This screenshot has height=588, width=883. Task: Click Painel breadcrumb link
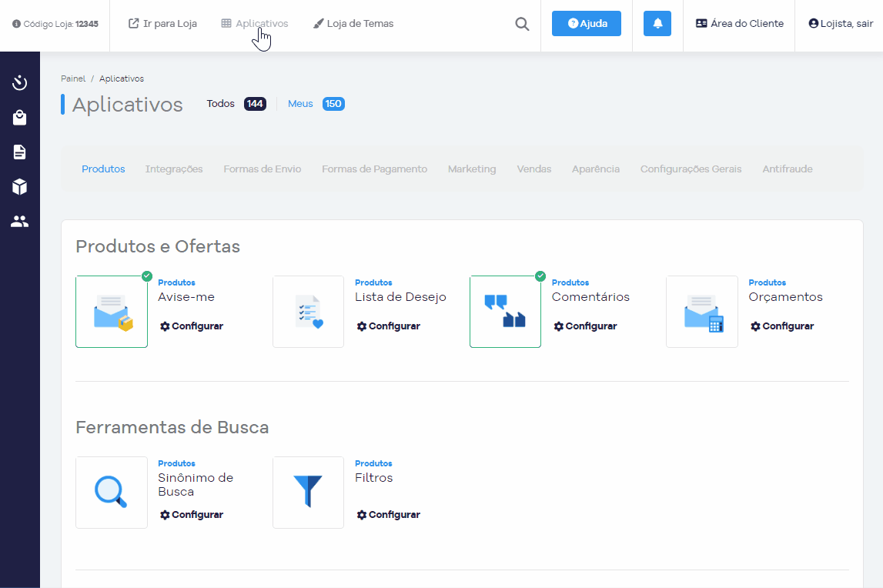(x=73, y=79)
